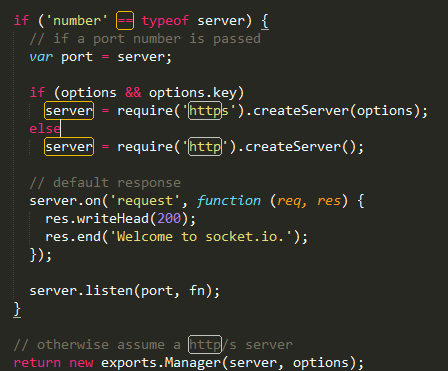Click the number 200
Viewport: 448px width, 371px height.
169,219
